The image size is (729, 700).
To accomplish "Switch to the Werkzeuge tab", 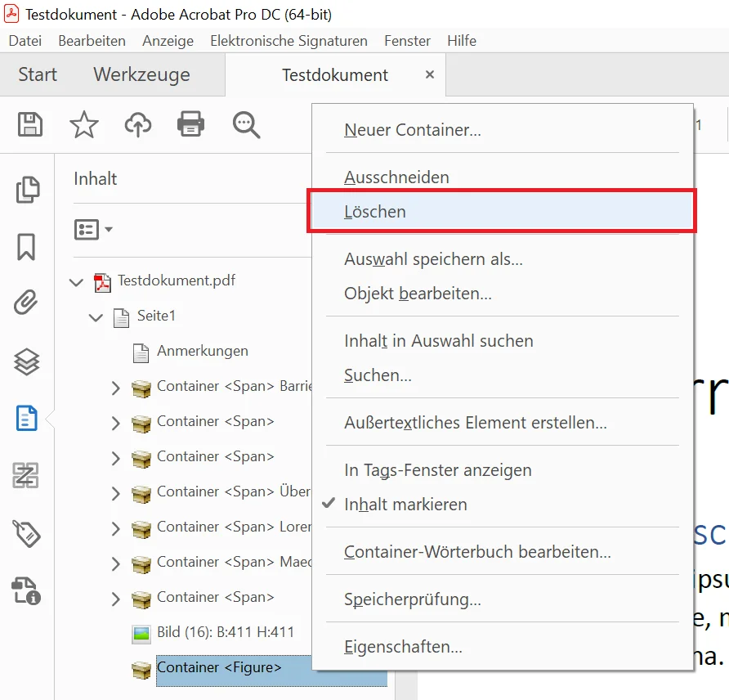I will click(x=141, y=74).
